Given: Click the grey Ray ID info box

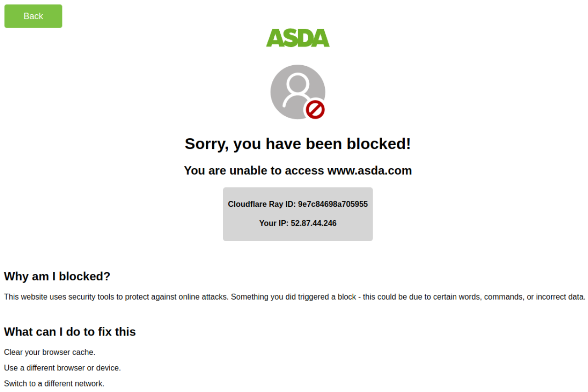Looking at the screenshot, I should click(298, 214).
